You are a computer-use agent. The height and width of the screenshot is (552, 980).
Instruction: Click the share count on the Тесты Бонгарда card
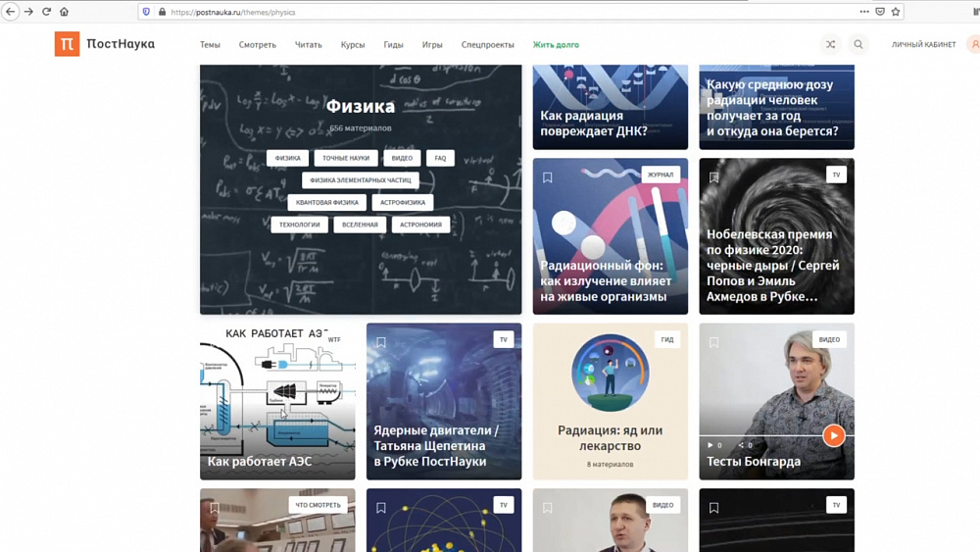coord(745,445)
